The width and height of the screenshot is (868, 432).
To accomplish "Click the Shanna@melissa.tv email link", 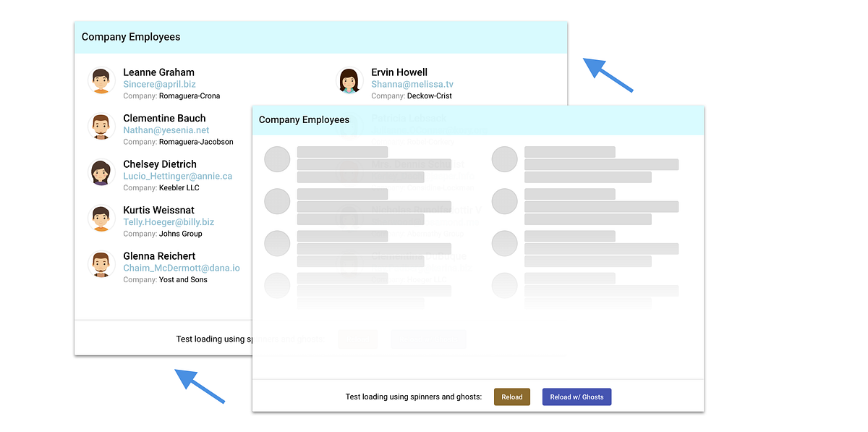I will [412, 84].
